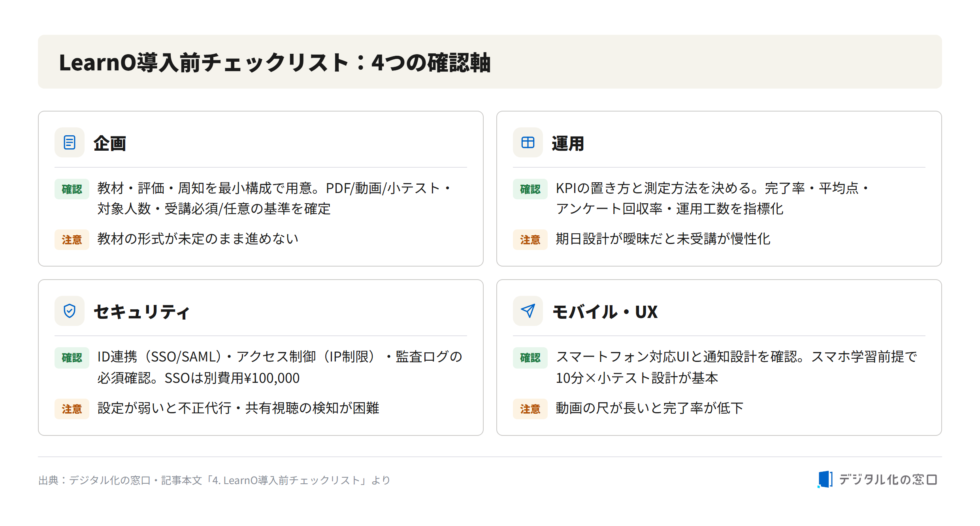The width and height of the screenshot is (980, 526).
Task: Click the document icon beside 企画
Action: [70, 142]
